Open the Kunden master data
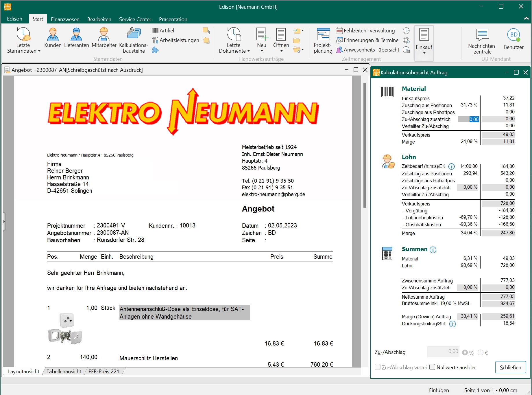The width and height of the screenshot is (532, 395). click(x=53, y=38)
